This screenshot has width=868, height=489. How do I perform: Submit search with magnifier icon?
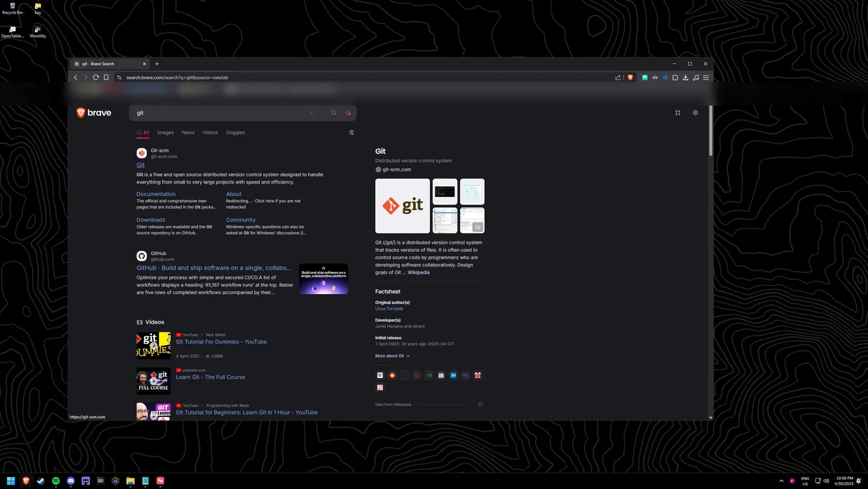[x=334, y=113]
